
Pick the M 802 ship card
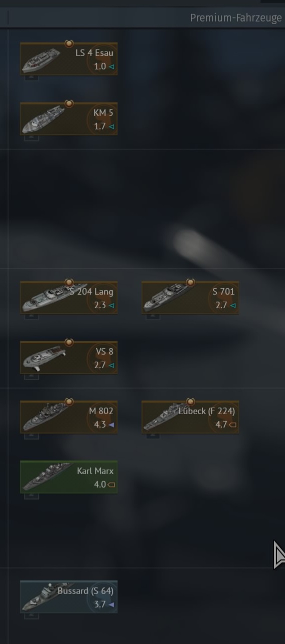69,417
